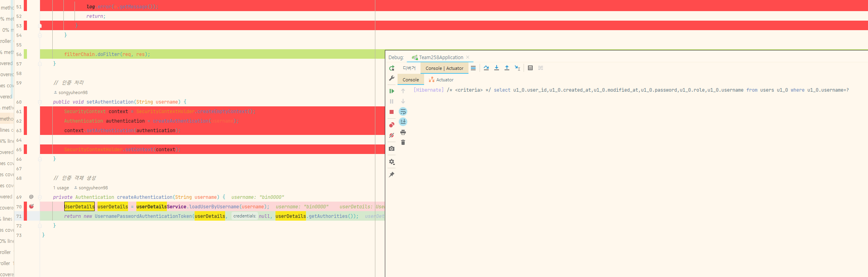Screen dimensions: 868x277
Task: Stop the debug session with red square
Action: [x=392, y=112]
